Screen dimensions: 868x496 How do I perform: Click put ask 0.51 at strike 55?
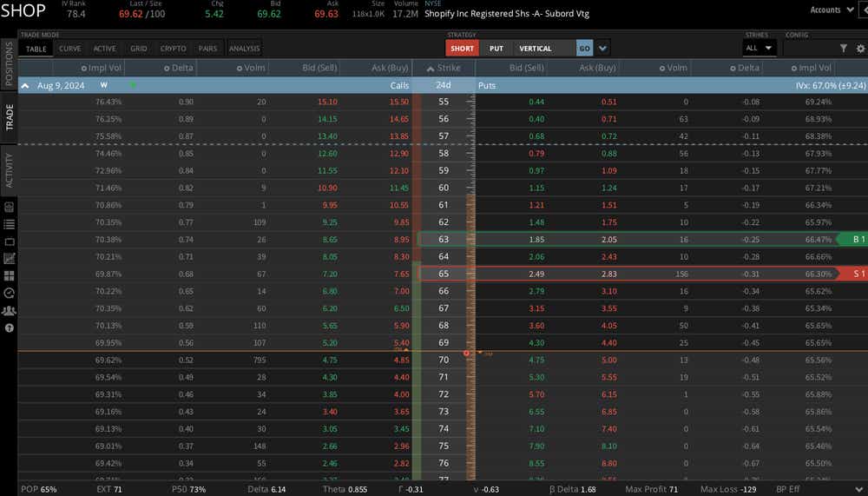[x=608, y=102]
